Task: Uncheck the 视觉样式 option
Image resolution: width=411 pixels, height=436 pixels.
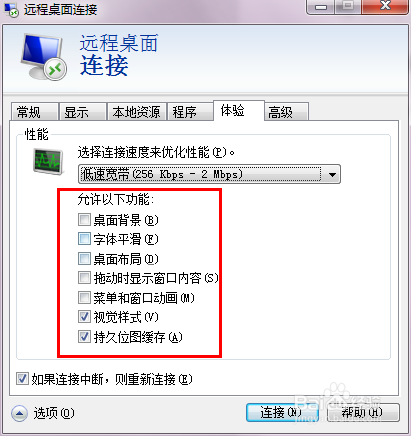Action: click(84, 317)
